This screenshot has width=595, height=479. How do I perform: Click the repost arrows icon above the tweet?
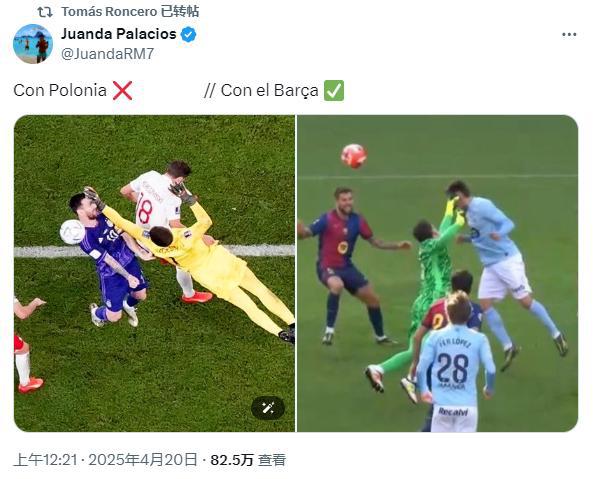pyautogui.click(x=45, y=12)
